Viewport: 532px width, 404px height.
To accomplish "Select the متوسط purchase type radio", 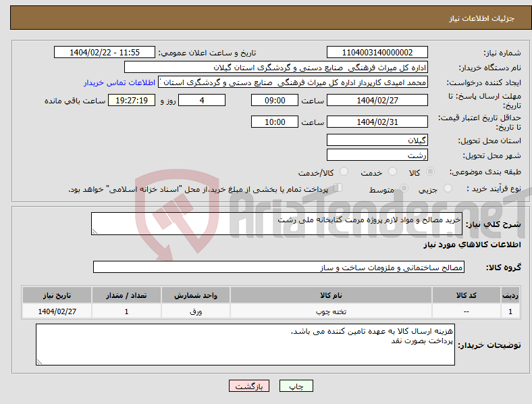I will [x=404, y=188].
